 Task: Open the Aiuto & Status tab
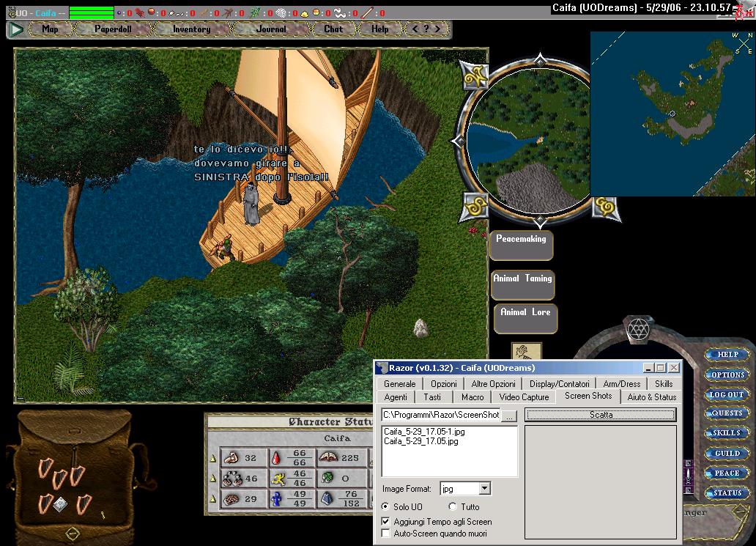(x=652, y=397)
